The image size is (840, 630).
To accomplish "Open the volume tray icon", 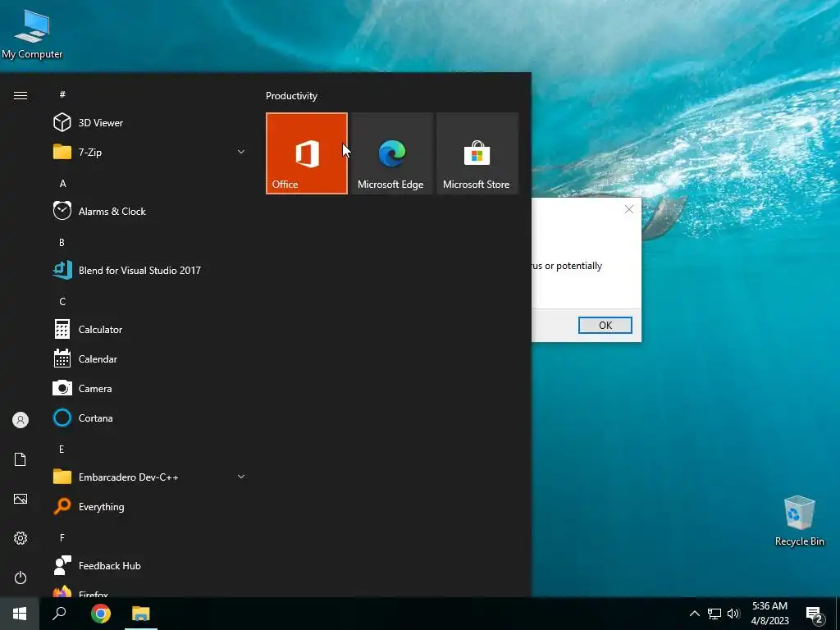I will pos(733,614).
